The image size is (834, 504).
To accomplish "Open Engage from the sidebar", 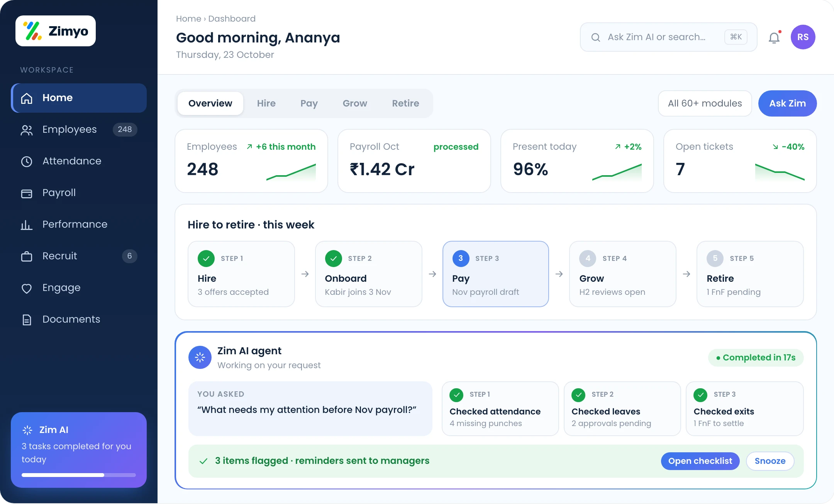I will coord(79,288).
